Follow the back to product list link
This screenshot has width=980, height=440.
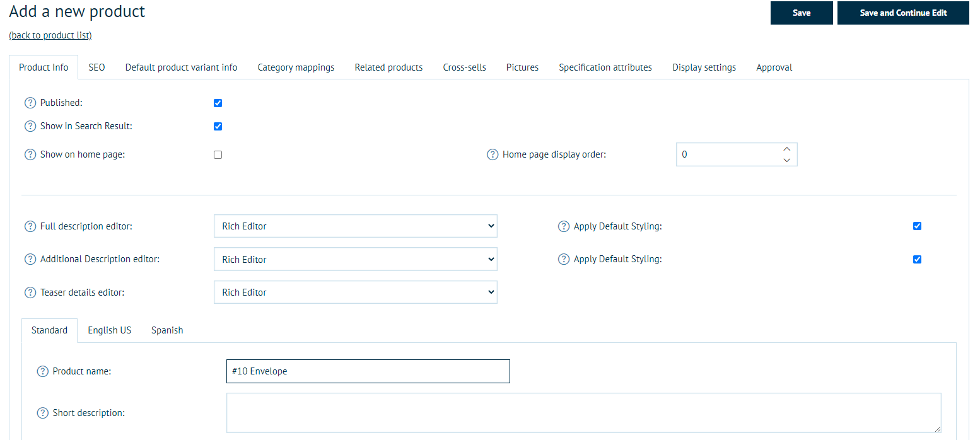[x=50, y=35]
